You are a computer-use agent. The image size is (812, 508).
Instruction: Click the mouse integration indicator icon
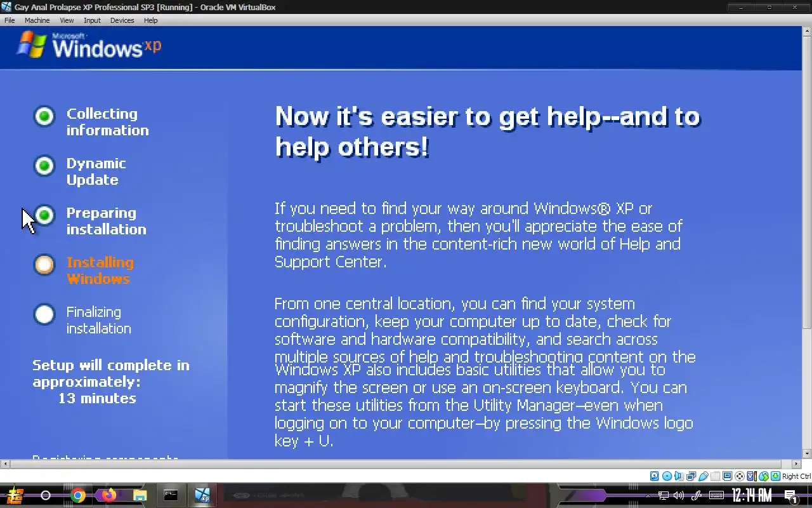[x=764, y=476]
